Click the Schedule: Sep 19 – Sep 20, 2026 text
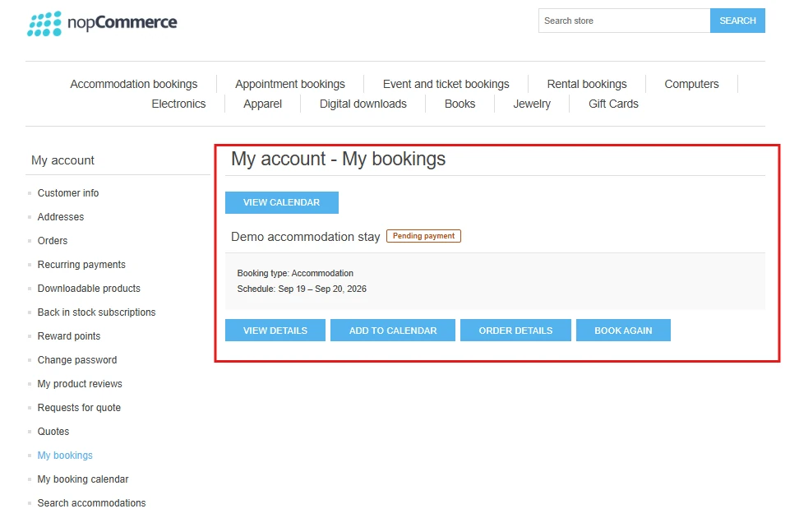 coord(302,289)
